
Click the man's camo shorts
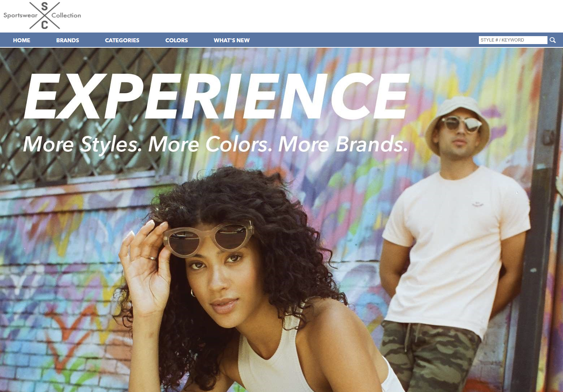click(430, 356)
